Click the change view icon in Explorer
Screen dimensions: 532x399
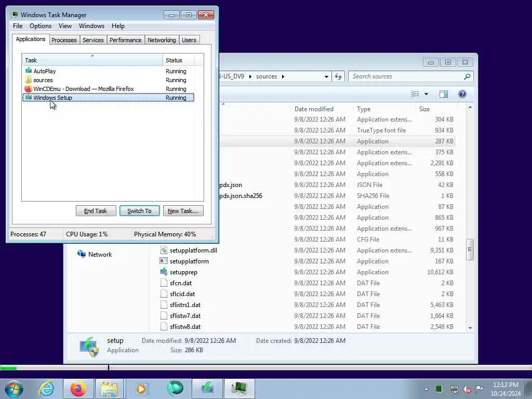tap(415, 94)
